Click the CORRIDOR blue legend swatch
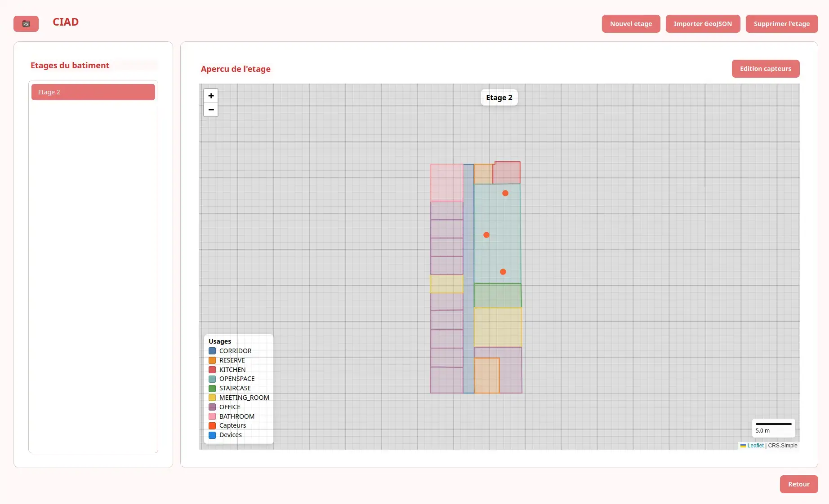Screen dimensions: 829x504 pos(212,351)
